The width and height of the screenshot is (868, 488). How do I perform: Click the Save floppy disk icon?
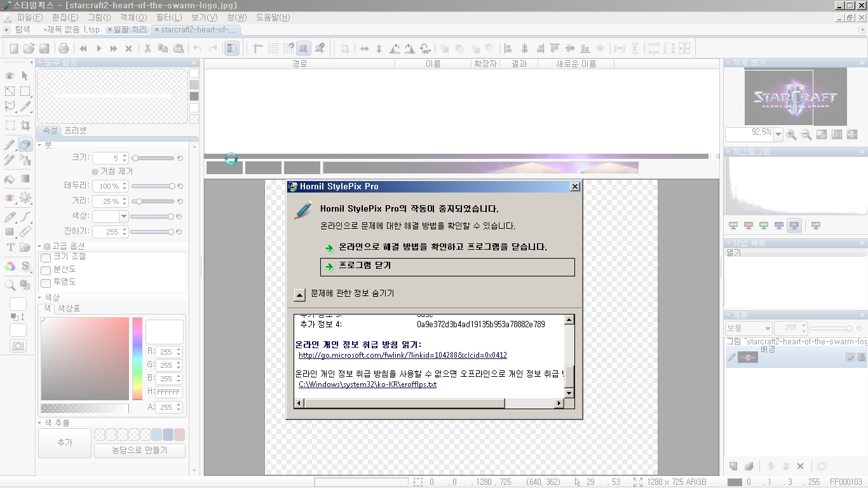[44, 48]
